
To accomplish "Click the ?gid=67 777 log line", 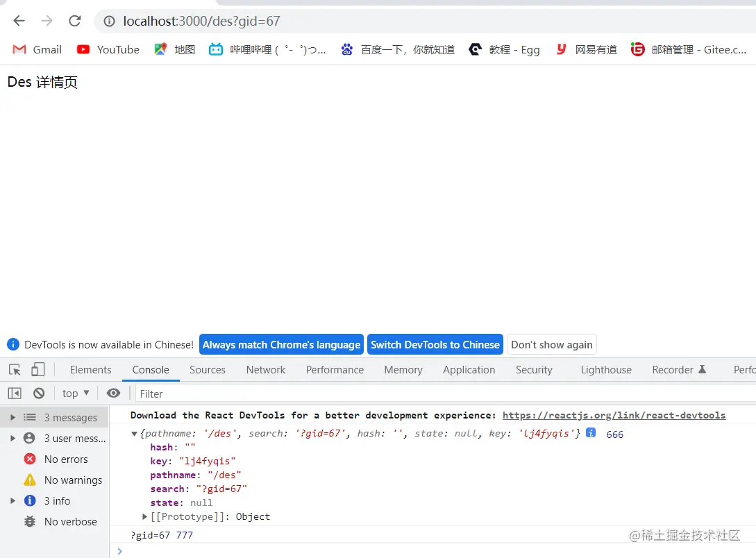I will tap(162, 535).
